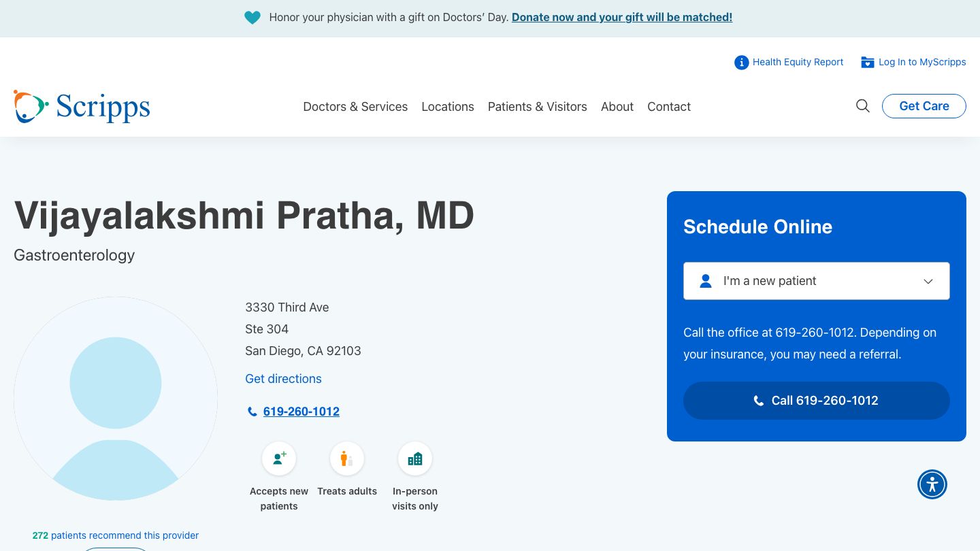Select the Accepts new patients icon

(x=279, y=458)
